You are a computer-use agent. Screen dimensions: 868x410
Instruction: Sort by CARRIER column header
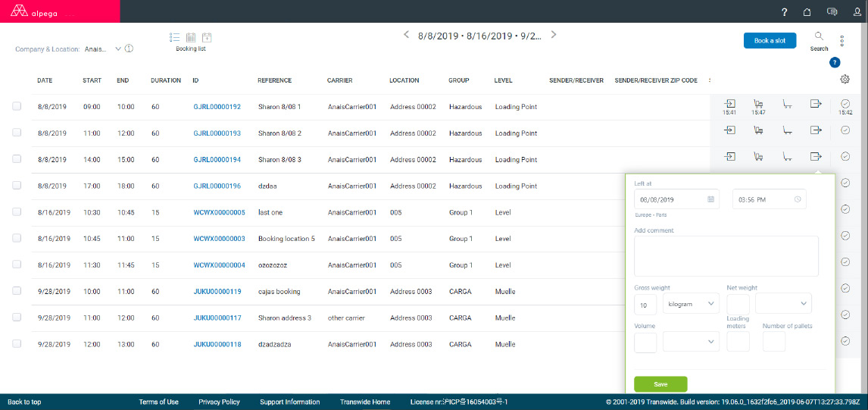340,80
